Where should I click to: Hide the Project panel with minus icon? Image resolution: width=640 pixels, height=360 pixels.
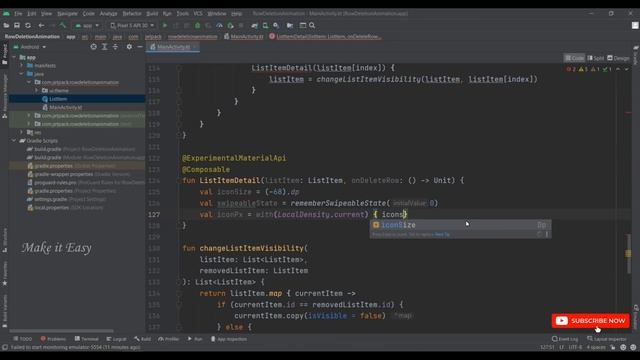[140, 47]
